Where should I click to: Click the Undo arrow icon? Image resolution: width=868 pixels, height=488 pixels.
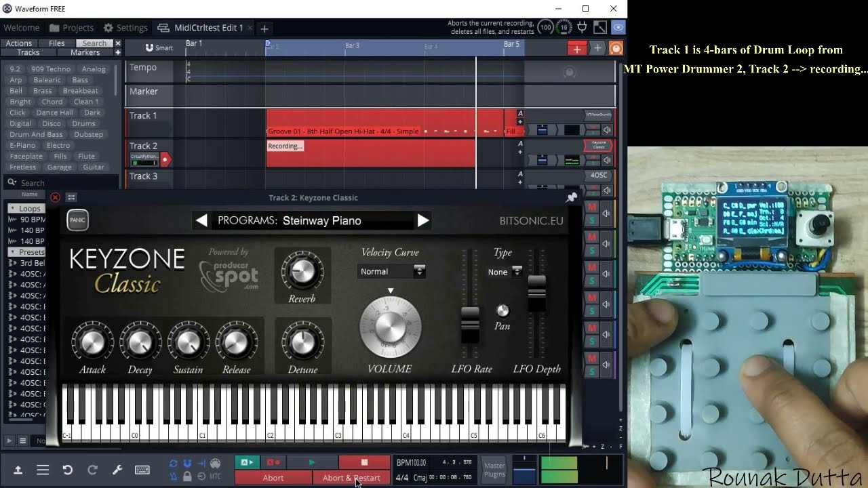67,470
